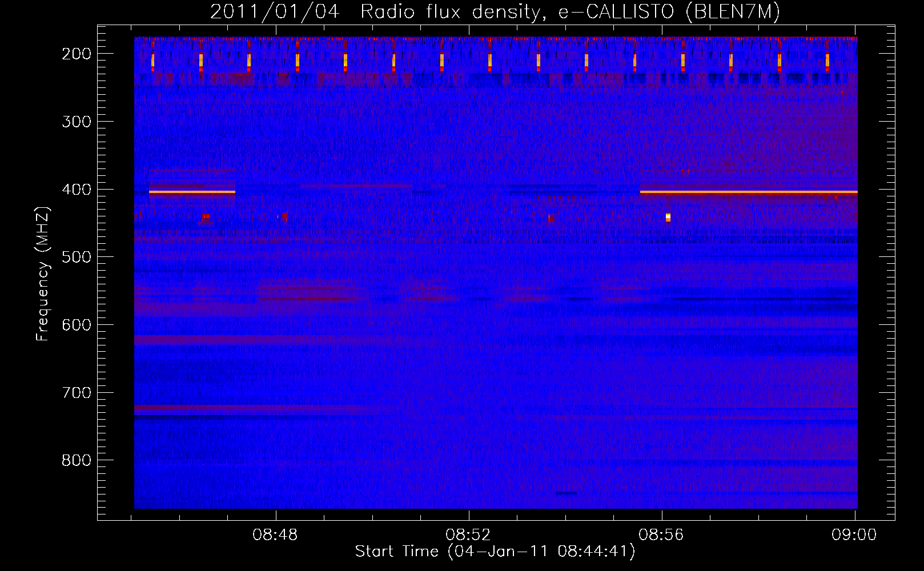The width and height of the screenshot is (924, 571).
Task: Click the 08:48 time tick label
Action: click(x=275, y=535)
